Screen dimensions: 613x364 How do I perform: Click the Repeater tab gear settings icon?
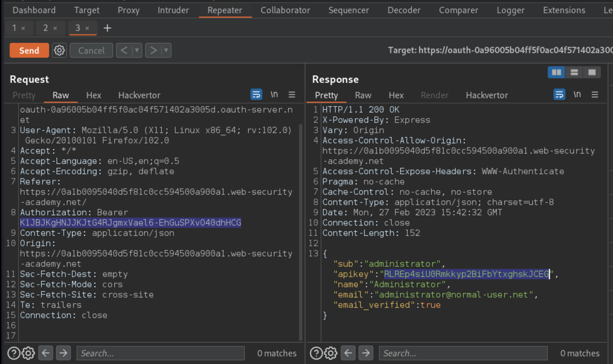pyautogui.click(x=59, y=51)
